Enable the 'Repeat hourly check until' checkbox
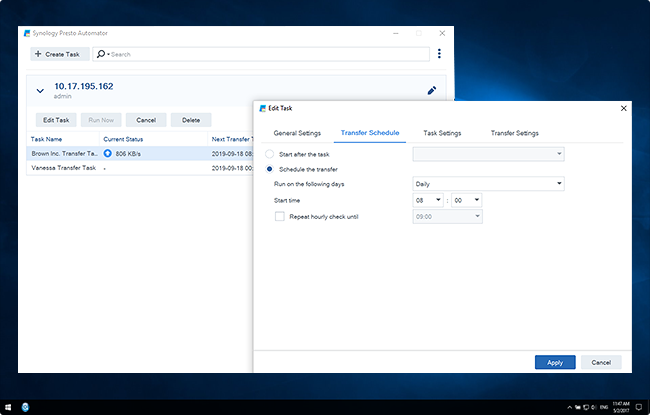650x415 pixels. (x=279, y=215)
